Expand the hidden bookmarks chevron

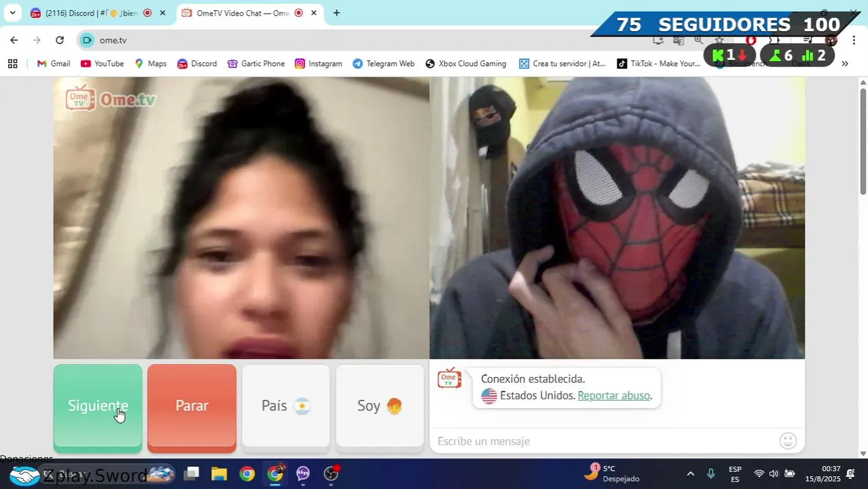tap(845, 63)
